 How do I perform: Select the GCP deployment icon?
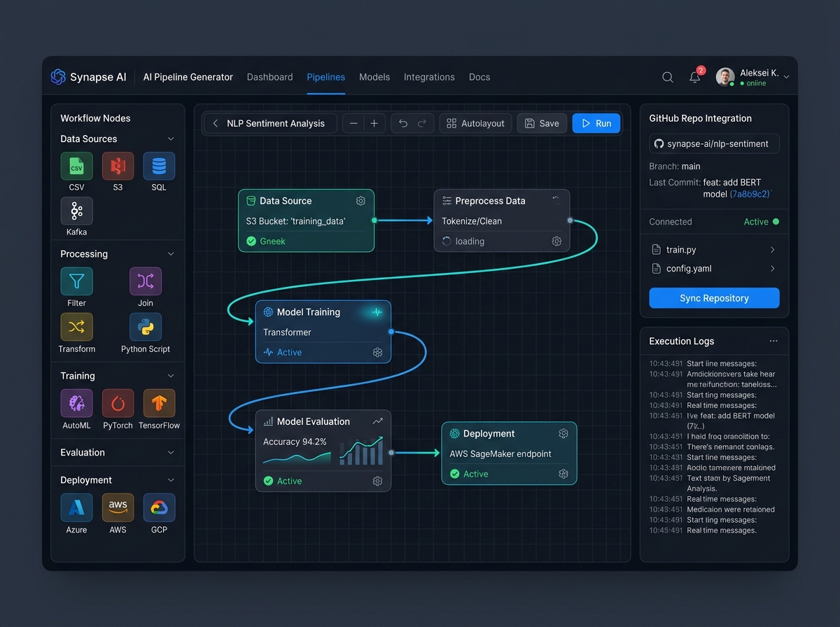159,507
